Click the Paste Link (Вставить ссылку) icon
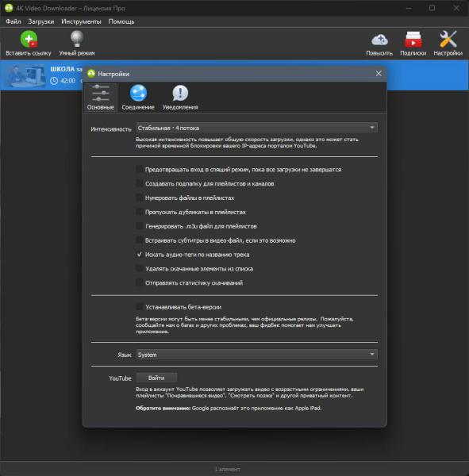Viewport: 469px width, 476px height. (x=29, y=39)
